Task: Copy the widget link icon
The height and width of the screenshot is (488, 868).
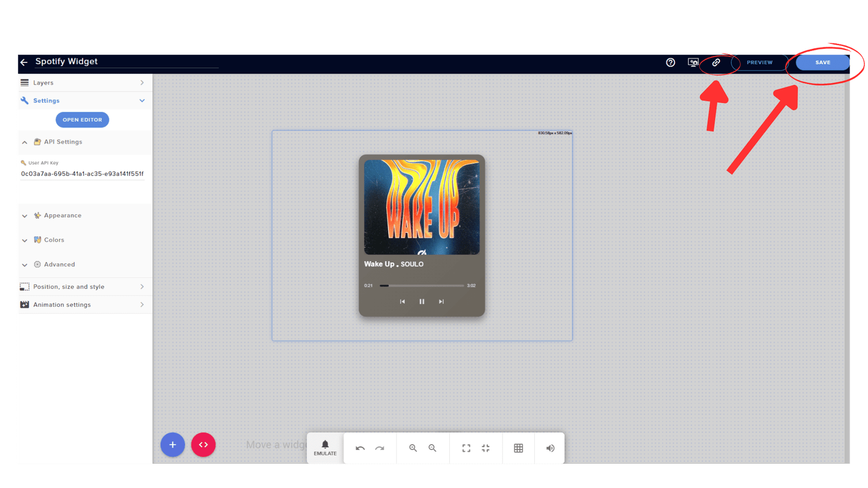Action: click(716, 62)
